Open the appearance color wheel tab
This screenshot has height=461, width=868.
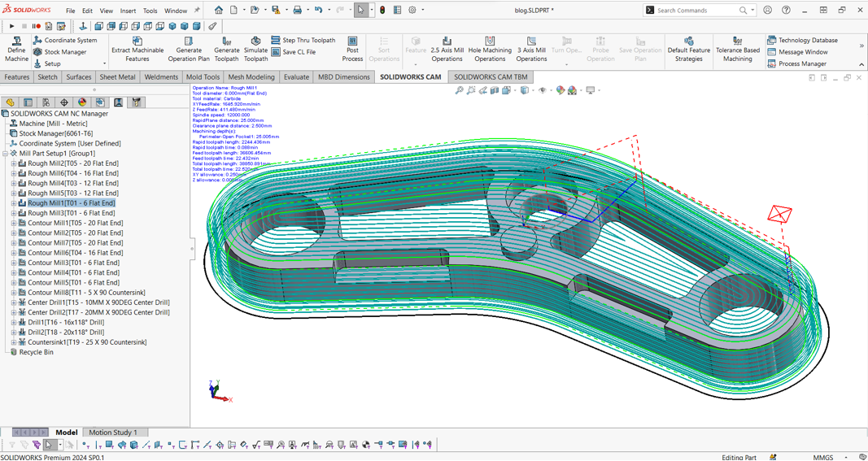point(82,102)
